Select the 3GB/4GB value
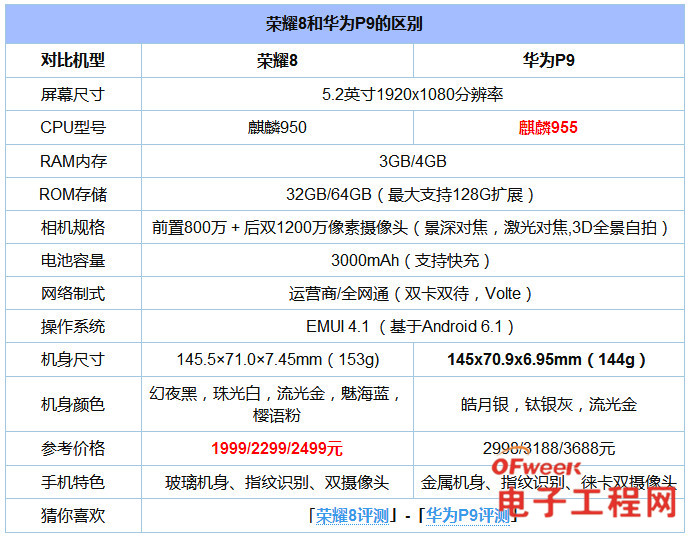 pyautogui.click(x=413, y=161)
